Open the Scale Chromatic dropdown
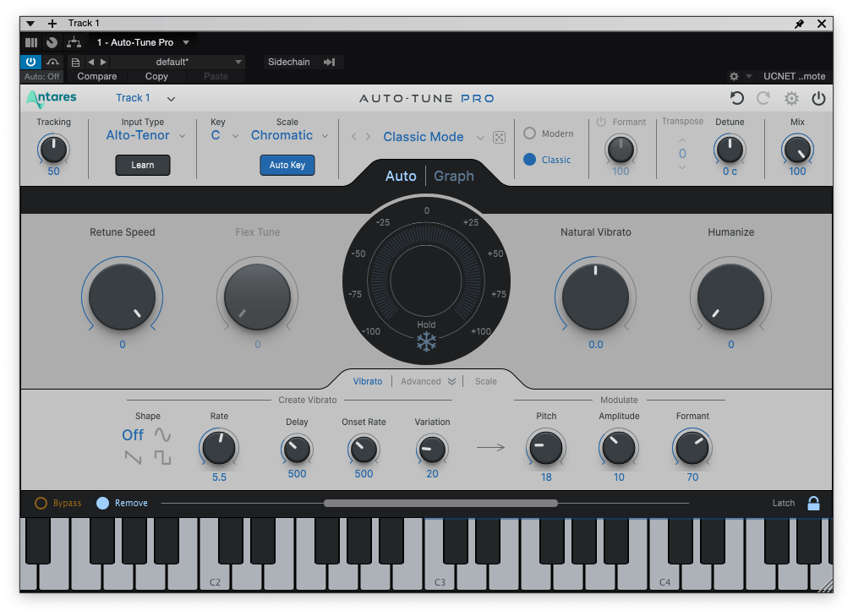853x616 pixels. click(x=289, y=135)
